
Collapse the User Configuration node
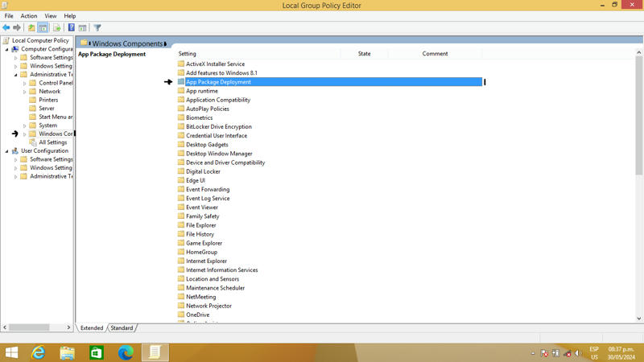click(x=6, y=151)
